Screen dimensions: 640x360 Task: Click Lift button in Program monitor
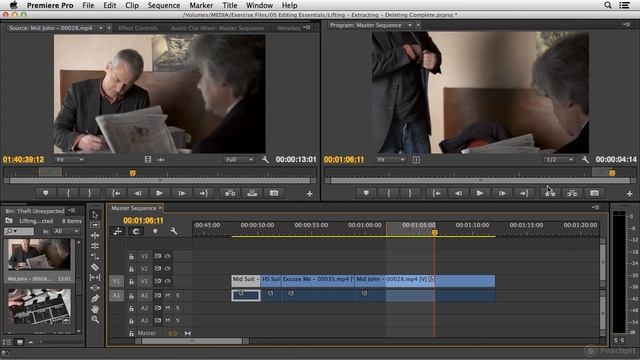coord(550,193)
